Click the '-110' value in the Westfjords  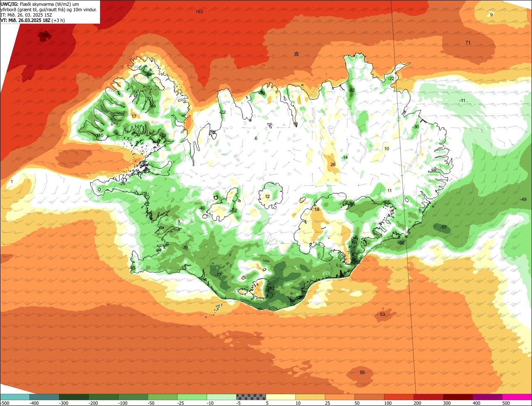(x=99, y=136)
